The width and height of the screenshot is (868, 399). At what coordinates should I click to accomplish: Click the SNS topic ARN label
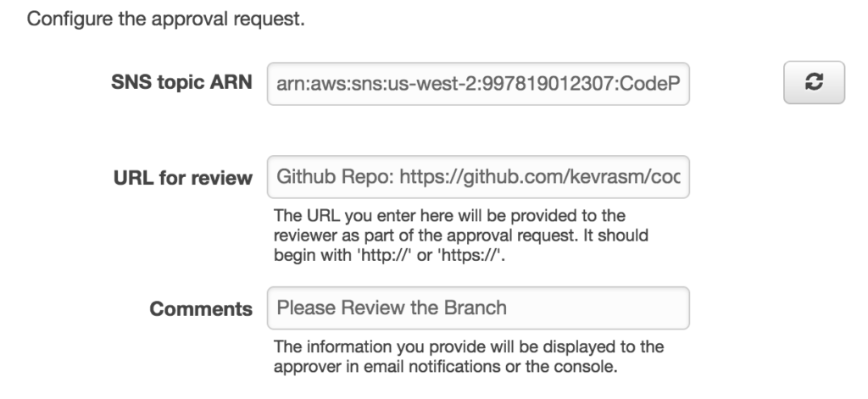[181, 84]
